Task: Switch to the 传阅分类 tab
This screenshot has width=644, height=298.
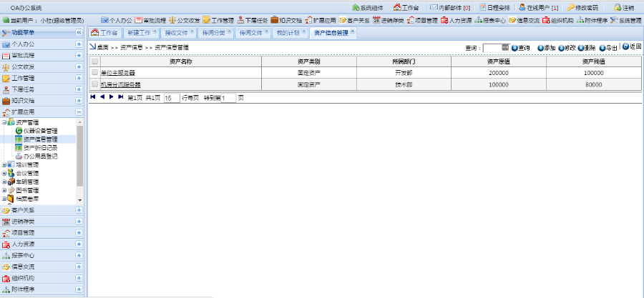Action: [x=215, y=33]
